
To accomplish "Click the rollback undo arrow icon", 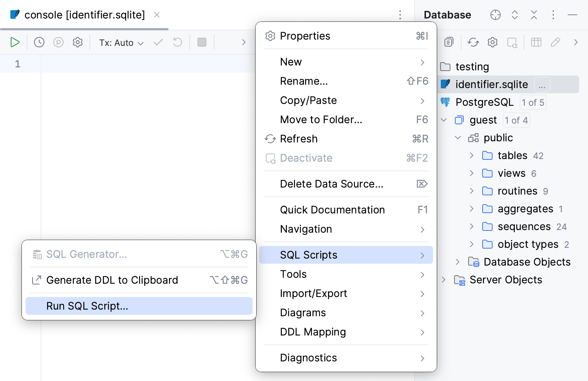I will tap(178, 43).
